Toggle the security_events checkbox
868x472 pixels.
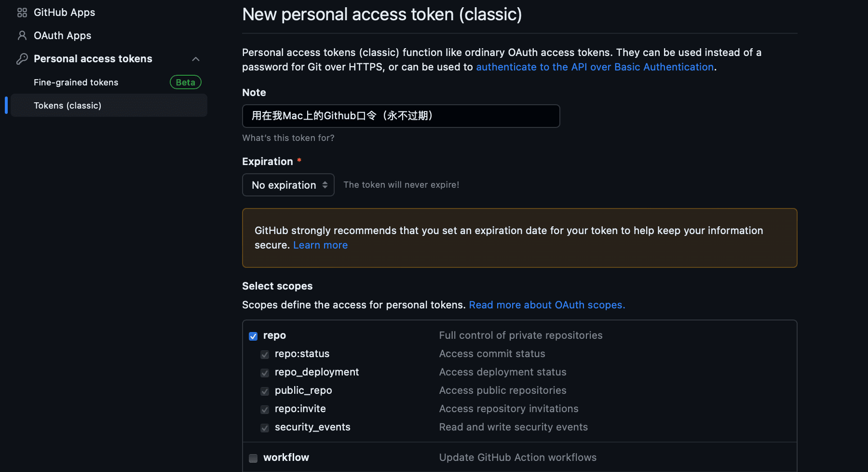(265, 428)
